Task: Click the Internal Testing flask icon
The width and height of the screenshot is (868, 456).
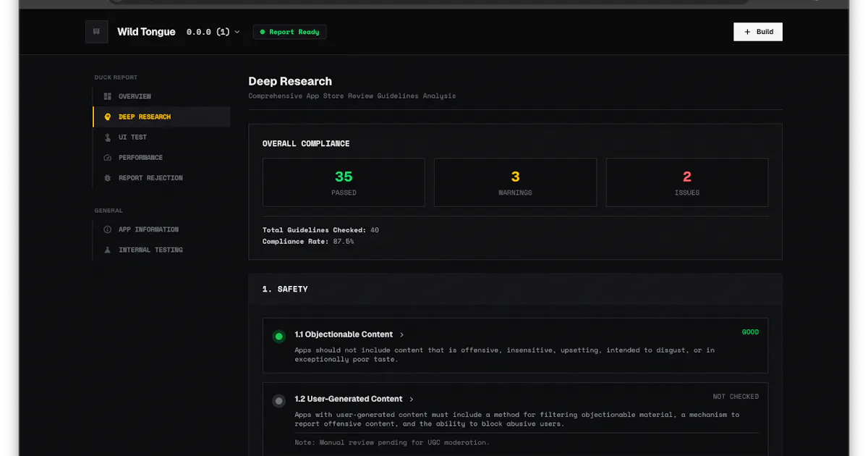Action: pyautogui.click(x=108, y=250)
